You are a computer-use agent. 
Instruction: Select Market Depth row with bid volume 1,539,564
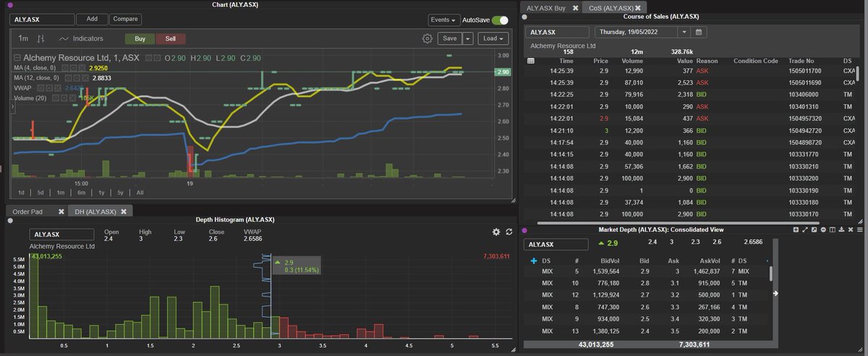(646, 271)
